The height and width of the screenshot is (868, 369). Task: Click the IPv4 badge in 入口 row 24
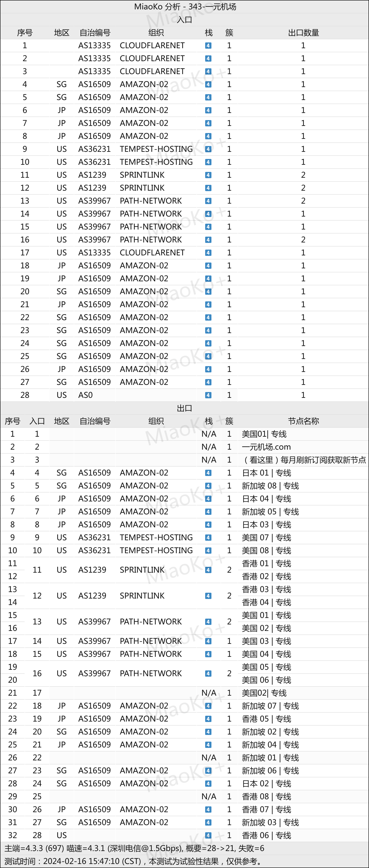pos(209,343)
